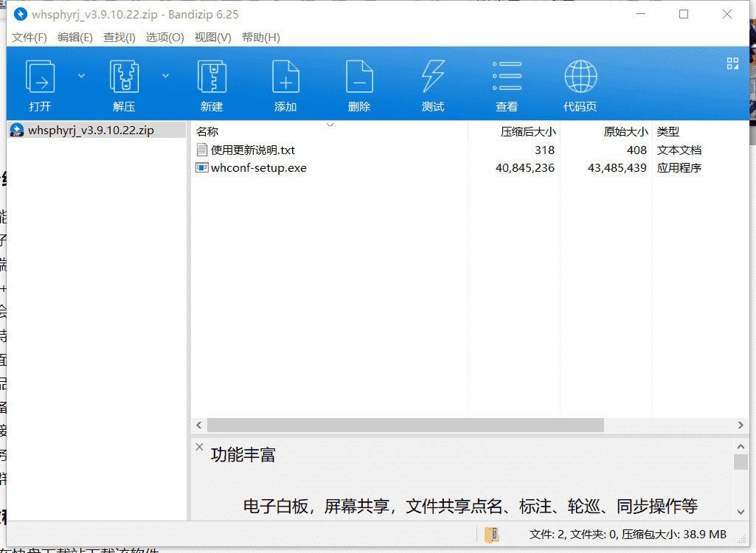Image resolution: width=756 pixels, height=553 pixels.
Task: Click the 功能丰富 heading in comment panel
Action: [243, 455]
